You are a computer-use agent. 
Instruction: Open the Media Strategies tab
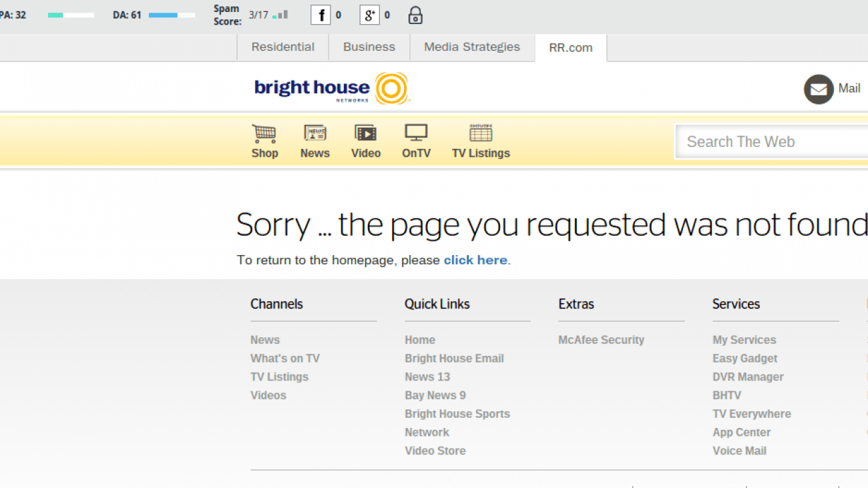click(472, 47)
